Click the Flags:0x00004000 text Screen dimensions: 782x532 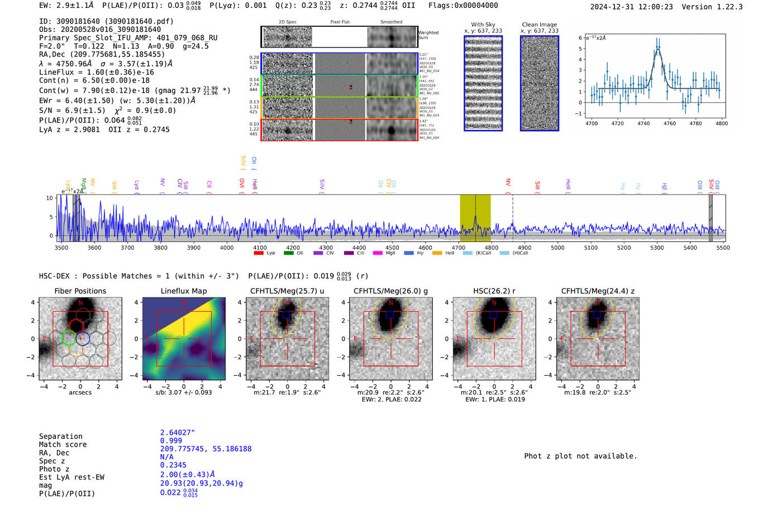(463, 6)
